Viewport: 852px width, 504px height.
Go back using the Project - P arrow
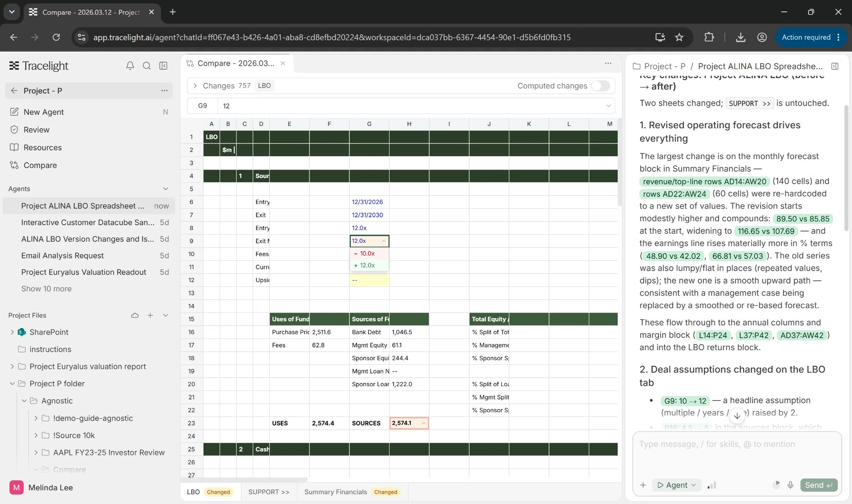tap(14, 90)
